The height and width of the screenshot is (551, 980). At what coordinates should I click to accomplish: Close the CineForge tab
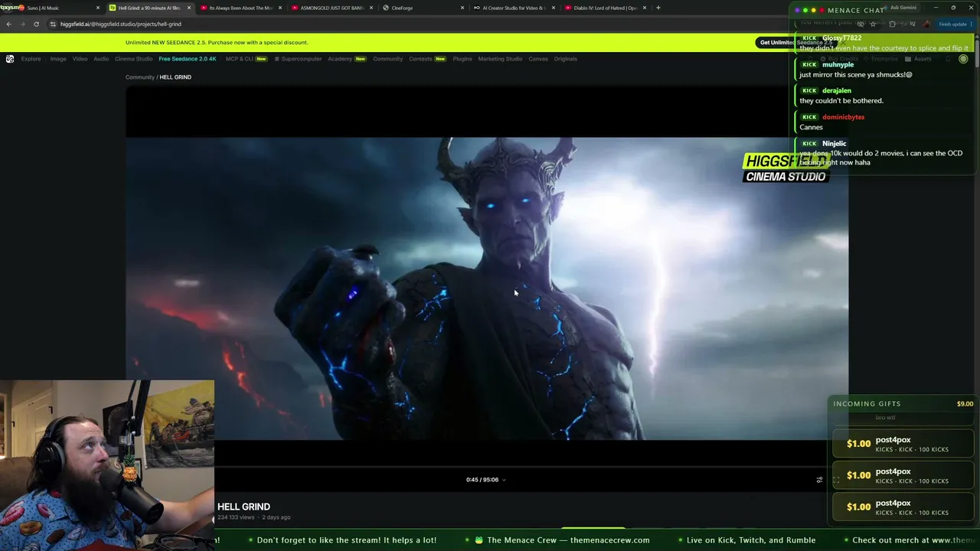tap(462, 8)
